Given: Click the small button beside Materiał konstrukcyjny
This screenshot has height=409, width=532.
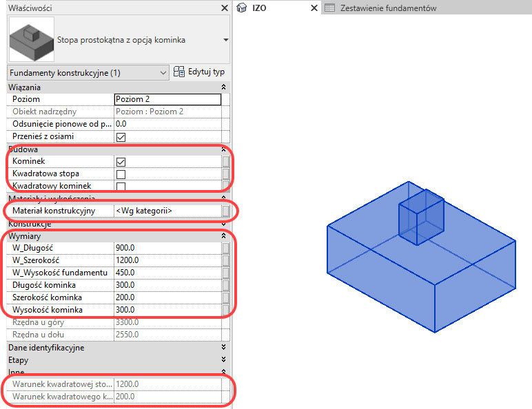Looking at the screenshot, I should pyautogui.click(x=225, y=211).
